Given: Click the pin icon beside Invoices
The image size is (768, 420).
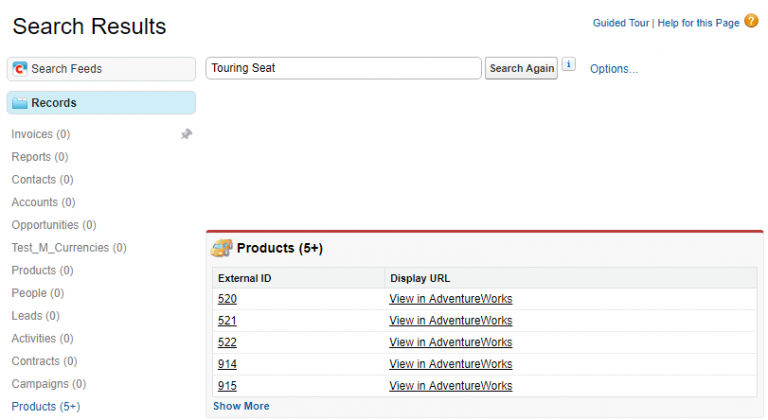Looking at the screenshot, I should [186, 134].
